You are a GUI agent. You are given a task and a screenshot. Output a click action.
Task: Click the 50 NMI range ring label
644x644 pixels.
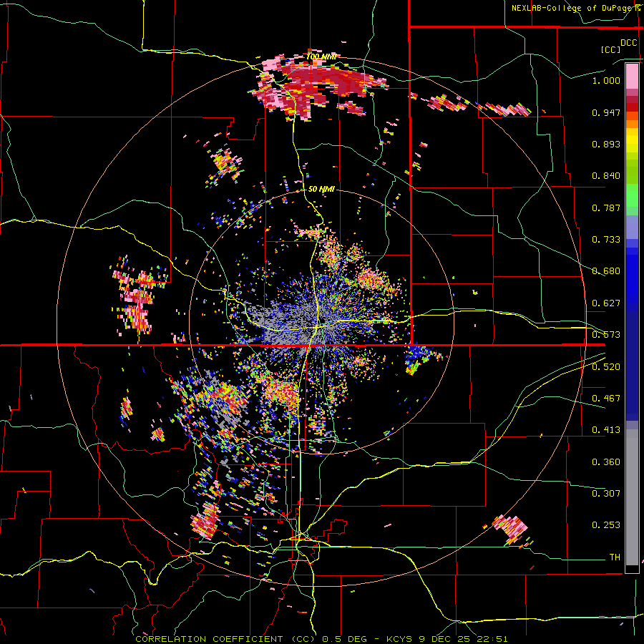coord(321,190)
